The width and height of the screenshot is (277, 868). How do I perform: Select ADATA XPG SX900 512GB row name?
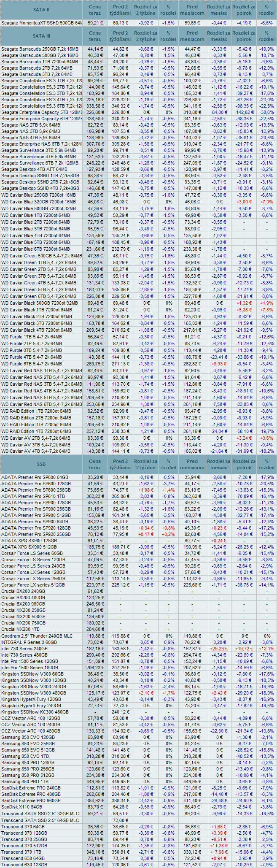[x=29, y=547]
